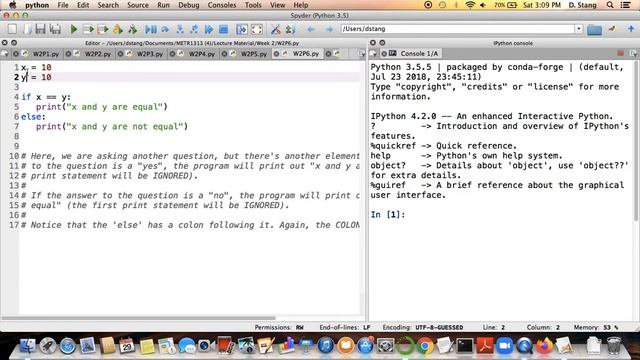Start debugging the file

coord(151,29)
